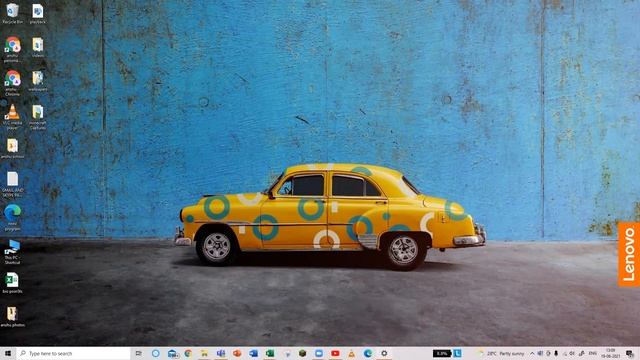Open Chrome from the taskbar
This screenshot has width=640, height=360.
click(188, 353)
